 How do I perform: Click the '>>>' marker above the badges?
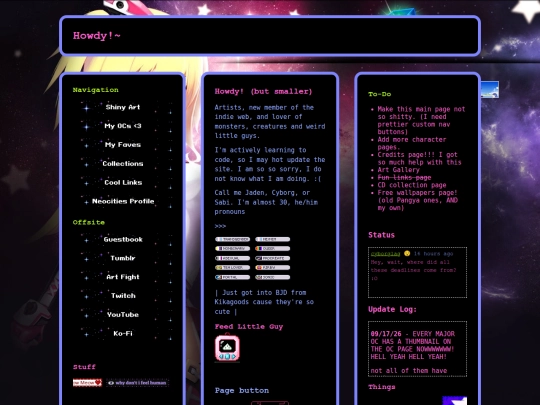220,226
